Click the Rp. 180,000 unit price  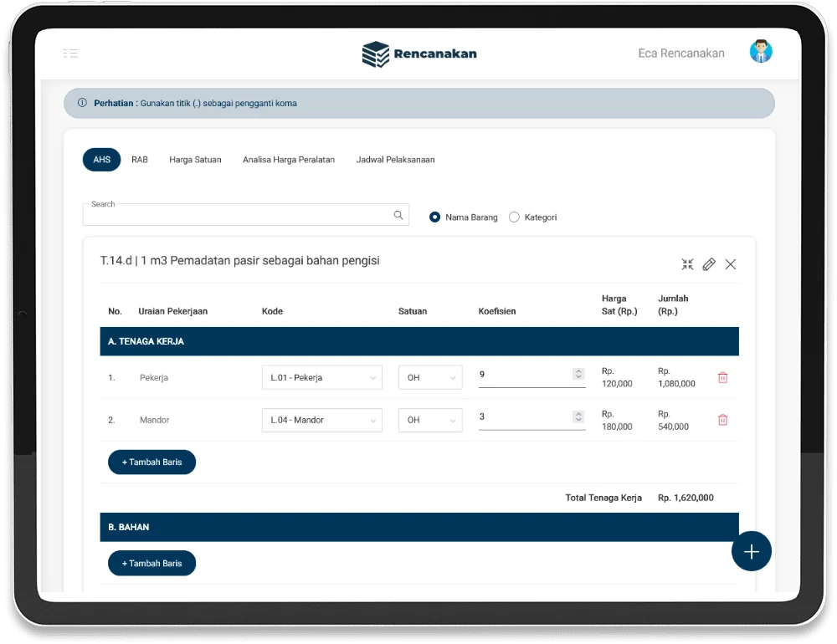(x=617, y=421)
